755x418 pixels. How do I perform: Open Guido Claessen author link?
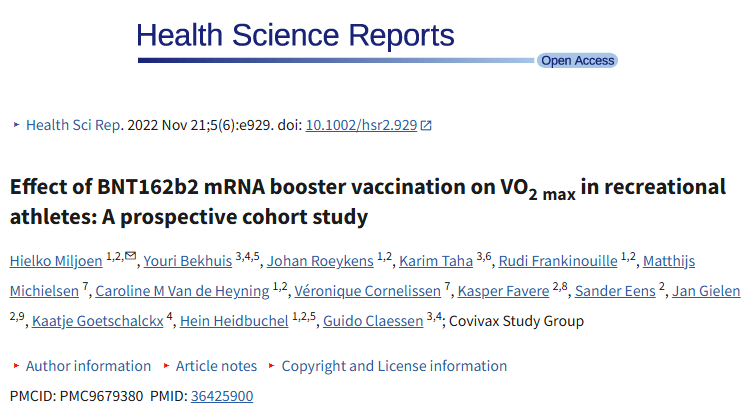373,321
